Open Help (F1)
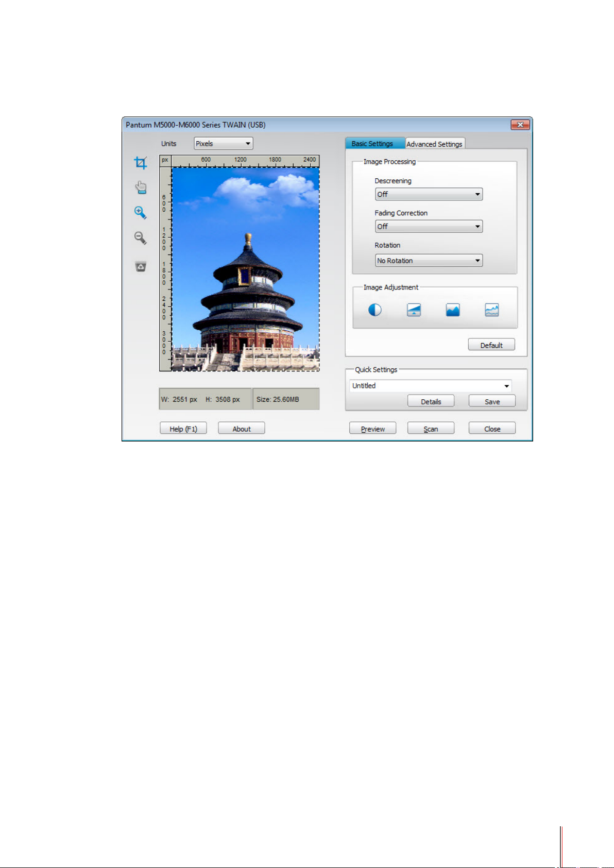Viewport: 614px width, 868px height. coord(183,429)
